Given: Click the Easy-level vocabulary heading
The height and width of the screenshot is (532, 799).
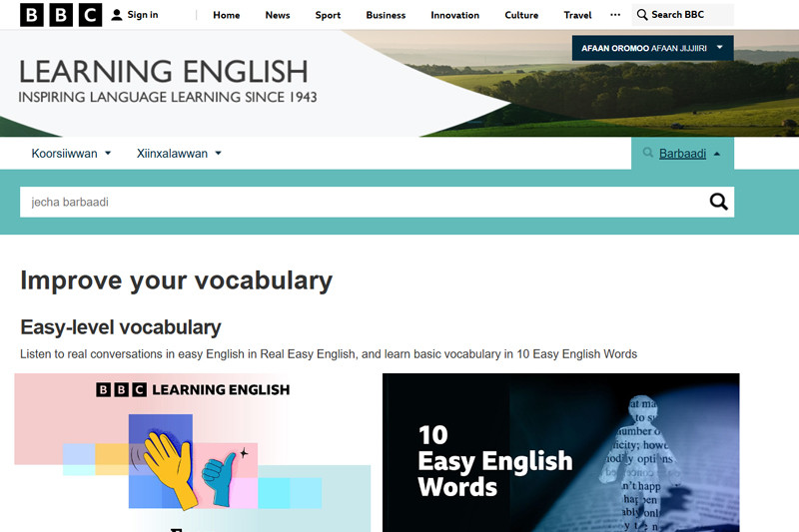Looking at the screenshot, I should pos(121,327).
